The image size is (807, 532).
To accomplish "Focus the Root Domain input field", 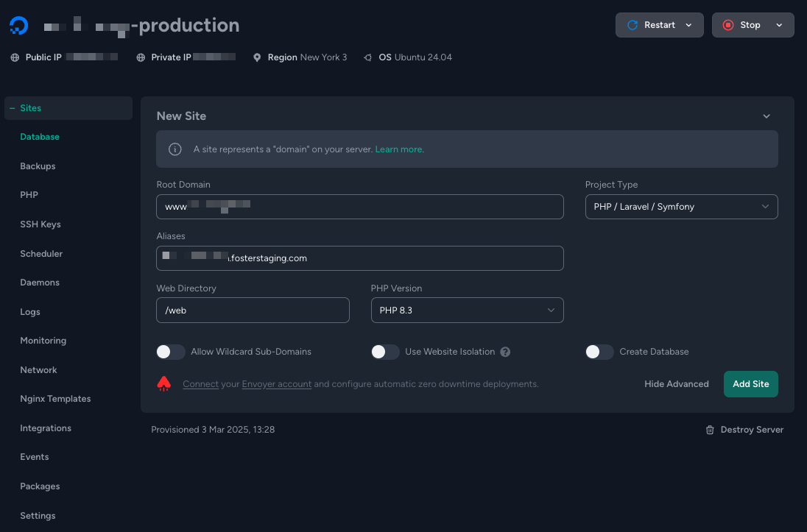I will click(x=360, y=207).
